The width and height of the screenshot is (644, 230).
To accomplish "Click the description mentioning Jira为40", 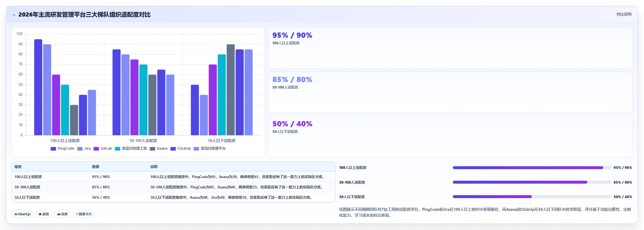I will [232, 198].
